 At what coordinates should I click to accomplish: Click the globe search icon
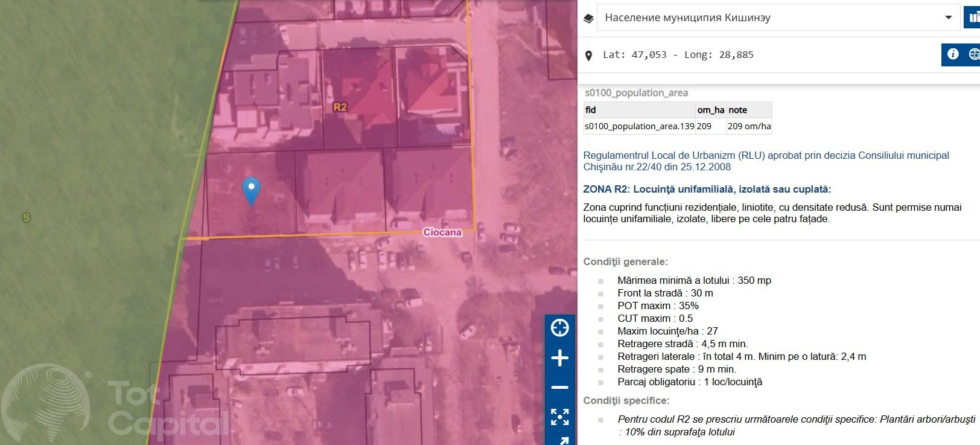973,54
